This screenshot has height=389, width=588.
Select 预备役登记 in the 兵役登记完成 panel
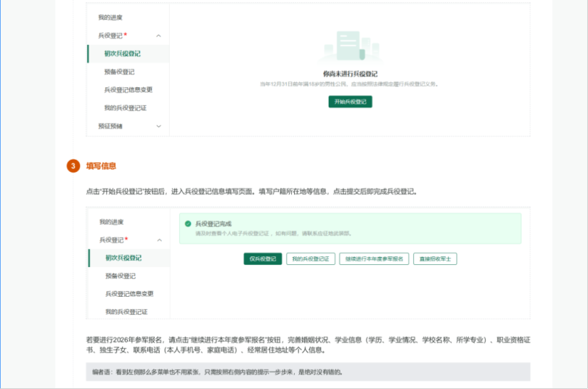(121, 276)
